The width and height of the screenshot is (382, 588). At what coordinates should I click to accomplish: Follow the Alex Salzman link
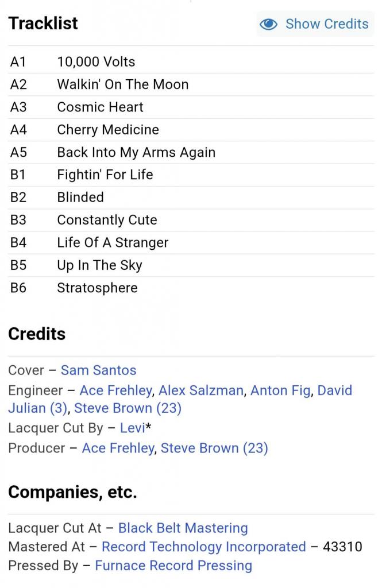point(200,390)
